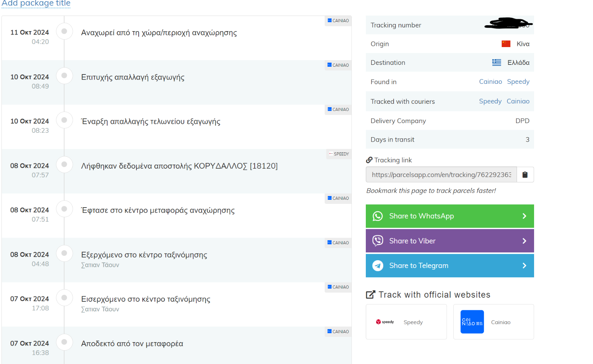Expand Share to Telegram chevron arrow

[524, 266]
